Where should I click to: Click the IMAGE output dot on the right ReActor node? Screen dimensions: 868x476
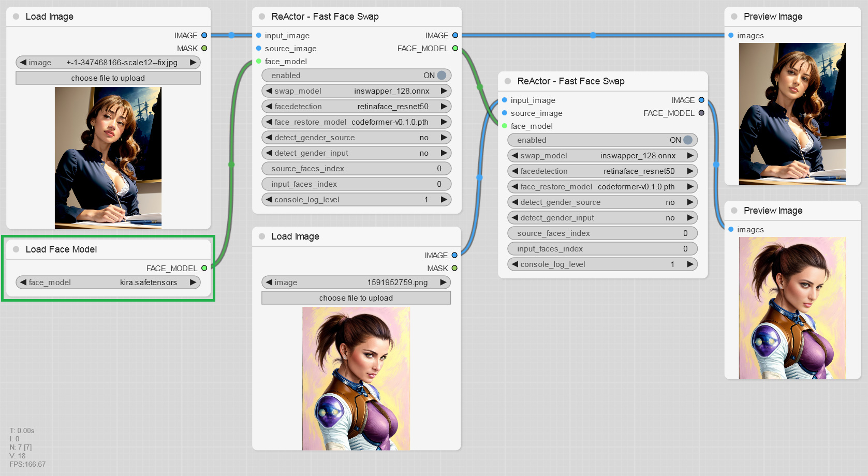pyautogui.click(x=701, y=100)
